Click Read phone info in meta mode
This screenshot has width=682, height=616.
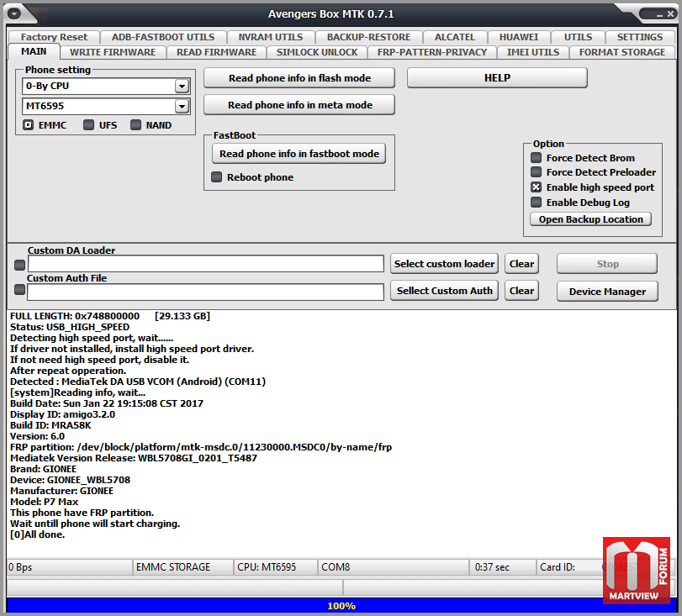(299, 105)
